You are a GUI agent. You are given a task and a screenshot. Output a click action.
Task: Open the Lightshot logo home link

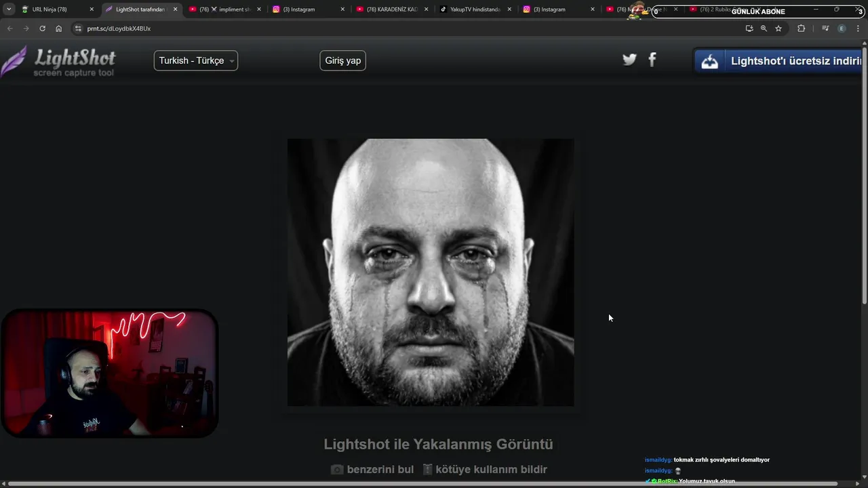(58, 62)
